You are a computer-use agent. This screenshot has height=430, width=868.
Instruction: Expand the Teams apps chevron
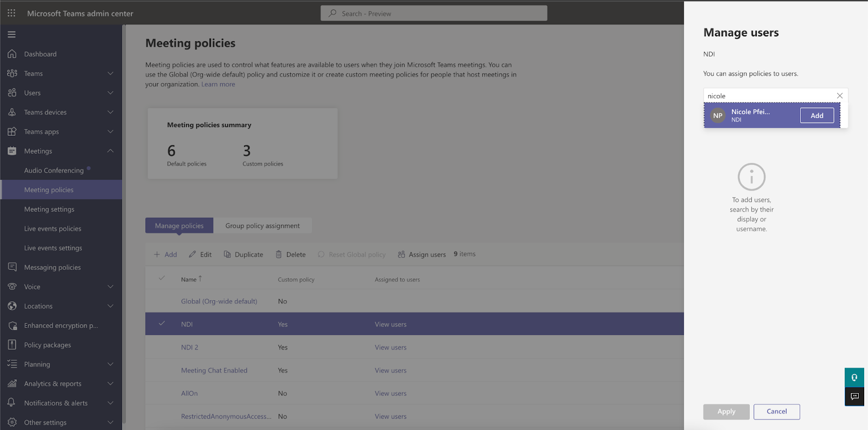pyautogui.click(x=111, y=131)
